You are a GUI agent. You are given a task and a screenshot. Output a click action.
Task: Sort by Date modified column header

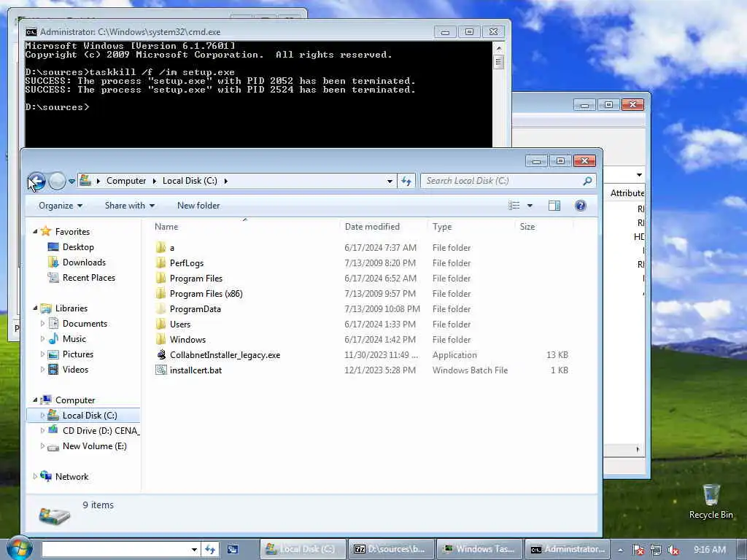[x=372, y=227]
